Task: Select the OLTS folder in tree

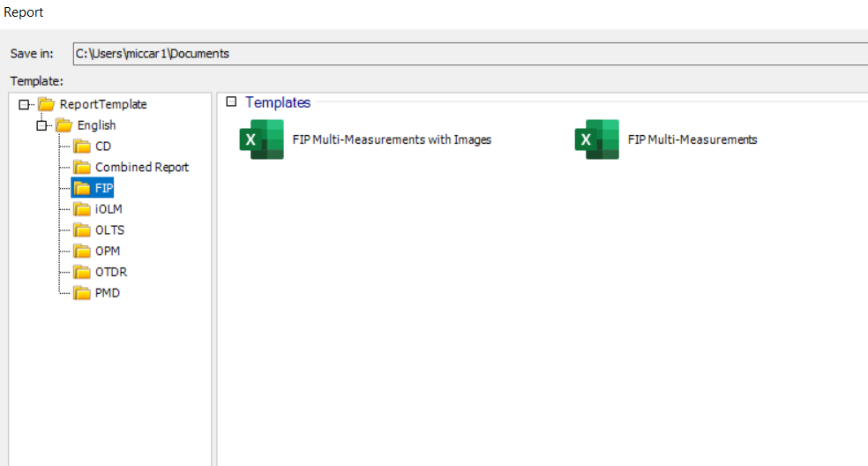Action: tap(109, 230)
